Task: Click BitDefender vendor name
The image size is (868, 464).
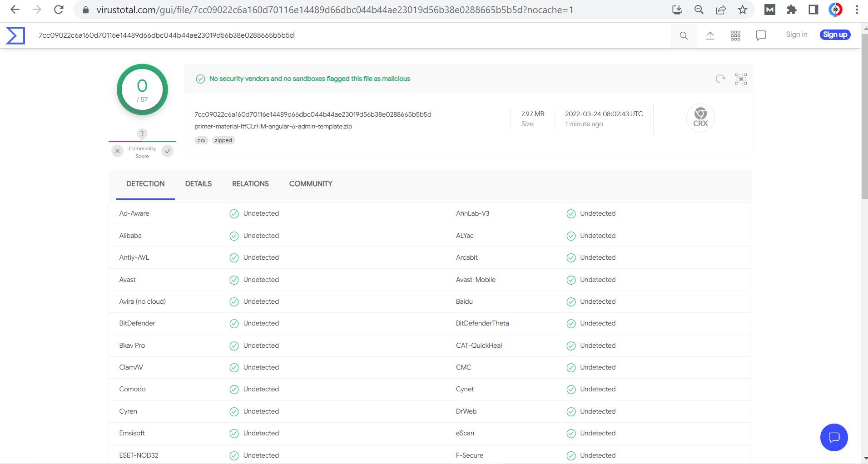Action: coord(137,323)
